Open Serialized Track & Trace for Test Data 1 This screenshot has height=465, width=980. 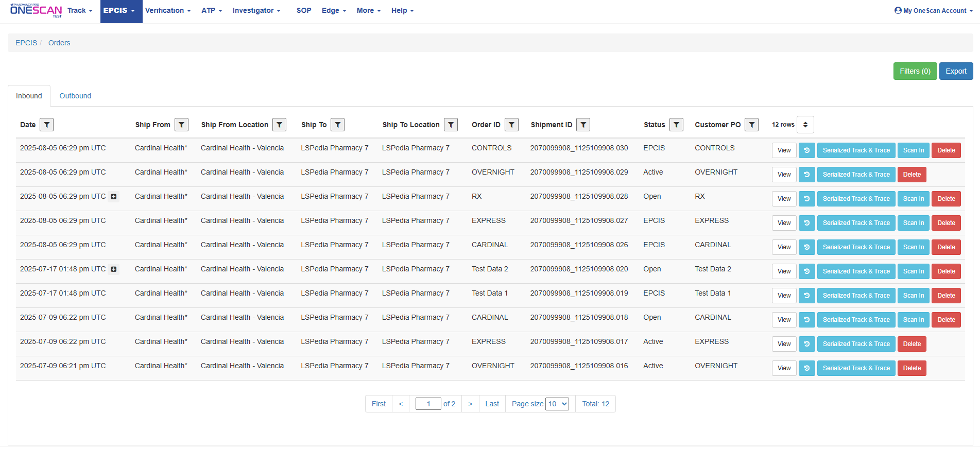pos(856,296)
